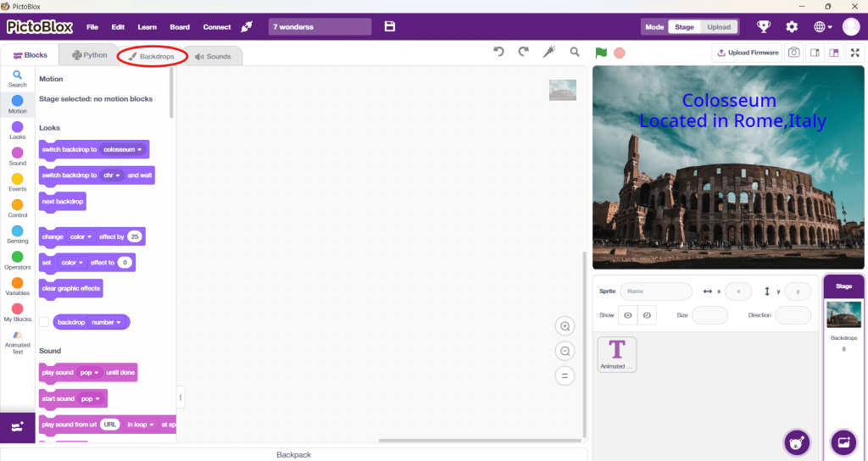This screenshot has width=868, height=461.
Task: Click the green flag to run
Action: tap(601, 53)
